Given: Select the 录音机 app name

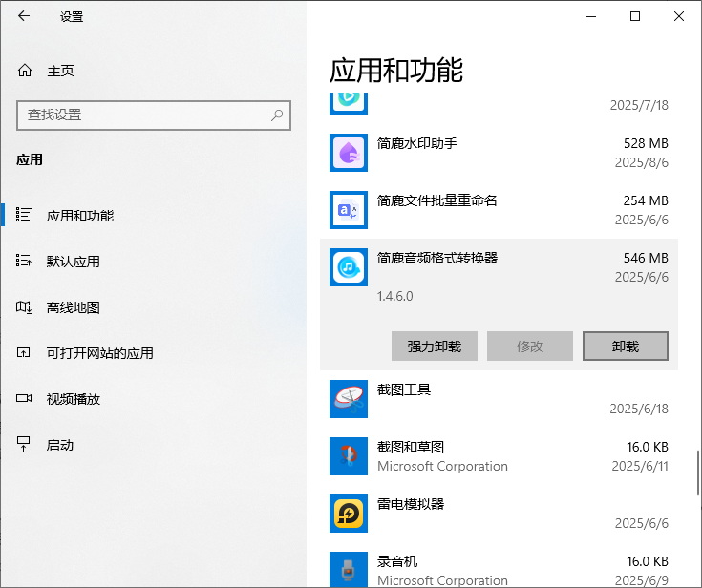Looking at the screenshot, I should [x=397, y=561].
